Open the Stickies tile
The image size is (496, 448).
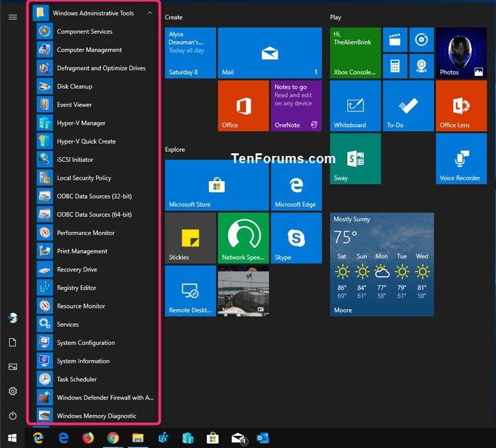tap(190, 238)
